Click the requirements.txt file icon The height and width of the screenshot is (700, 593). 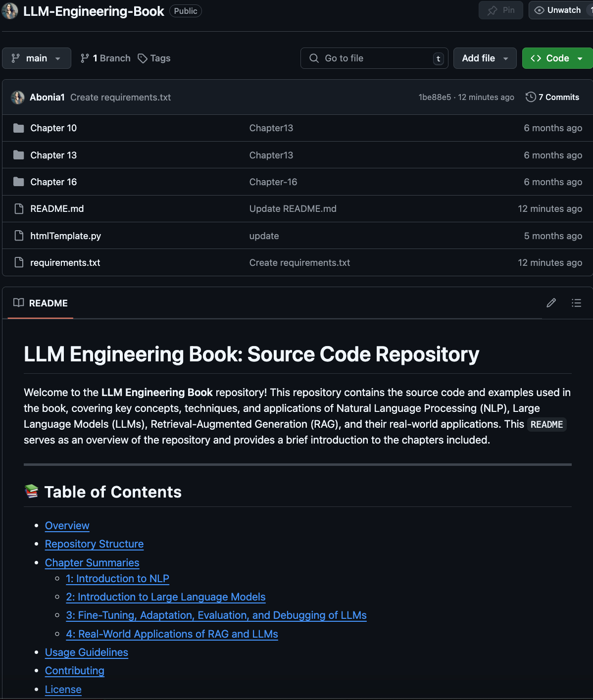pos(19,262)
